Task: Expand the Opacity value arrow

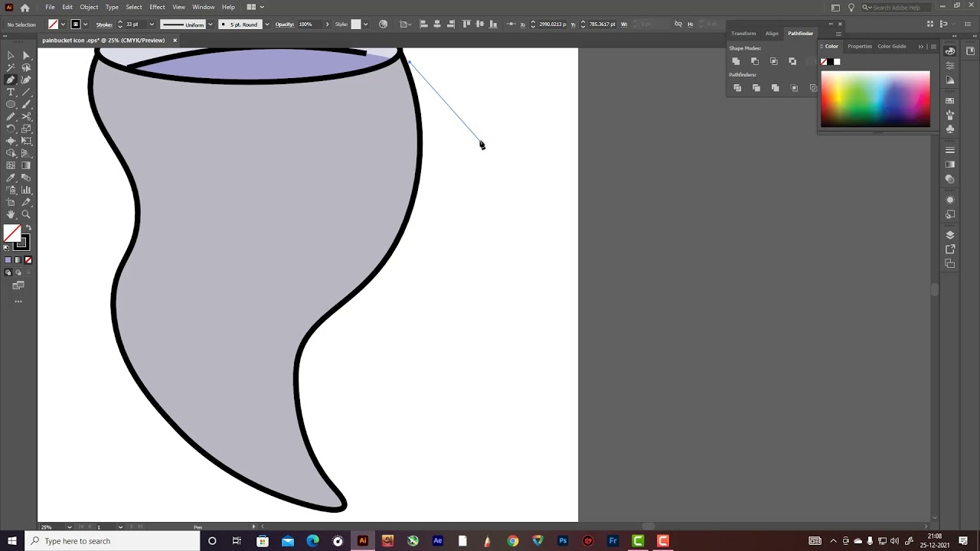Action: (327, 24)
